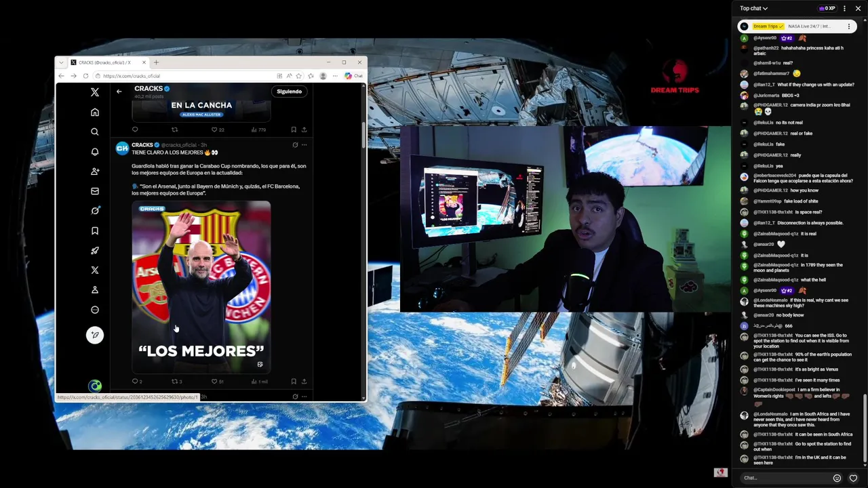
Task: Reply to the EN LA CANCHA post
Action: 135,129
